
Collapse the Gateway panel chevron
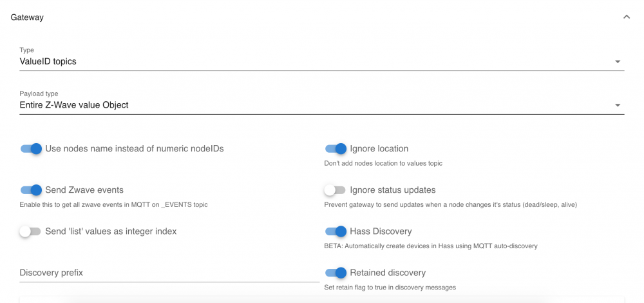[627, 17]
